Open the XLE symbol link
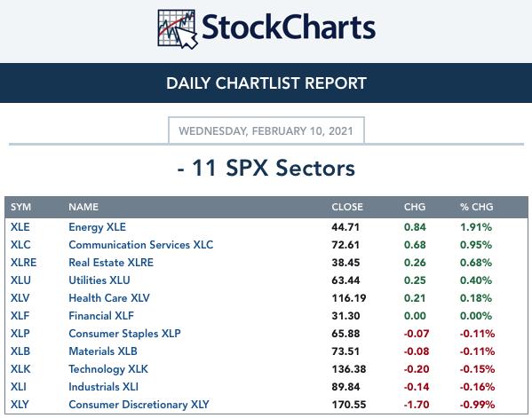 point(20,227)
